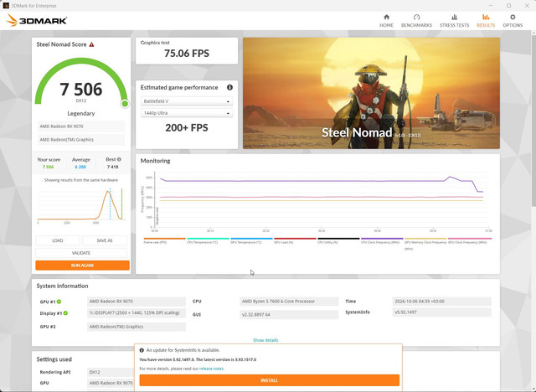Click the Display #1 green check icon
Image resolution: width=536 pixels, height=392 pixels.
click(x=65, y=313)
